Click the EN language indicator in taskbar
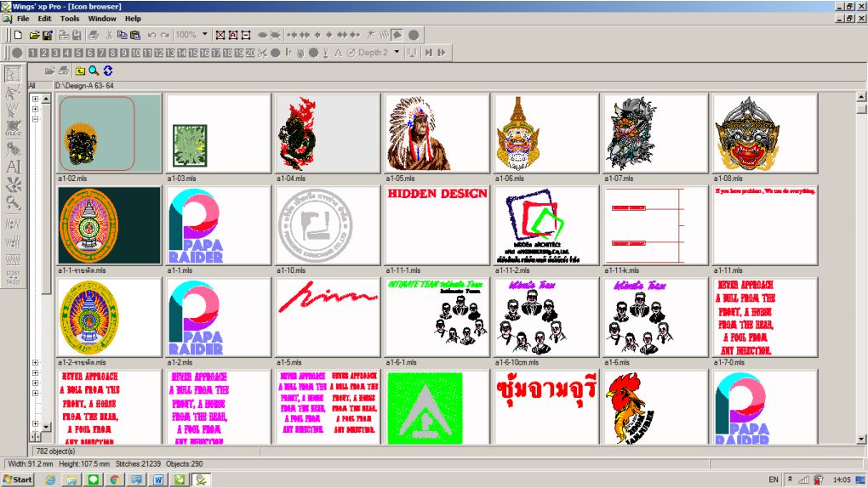The image size is (868, 488). coord(773,479)
